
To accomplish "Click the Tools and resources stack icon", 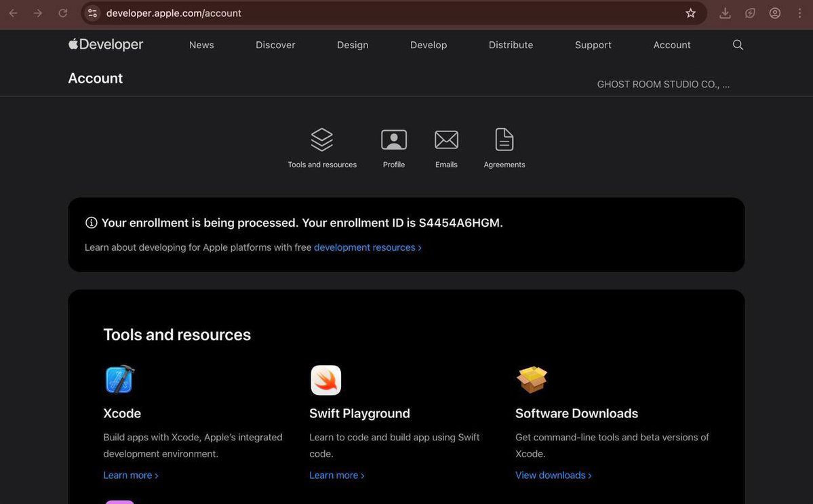I will point(322,140).
